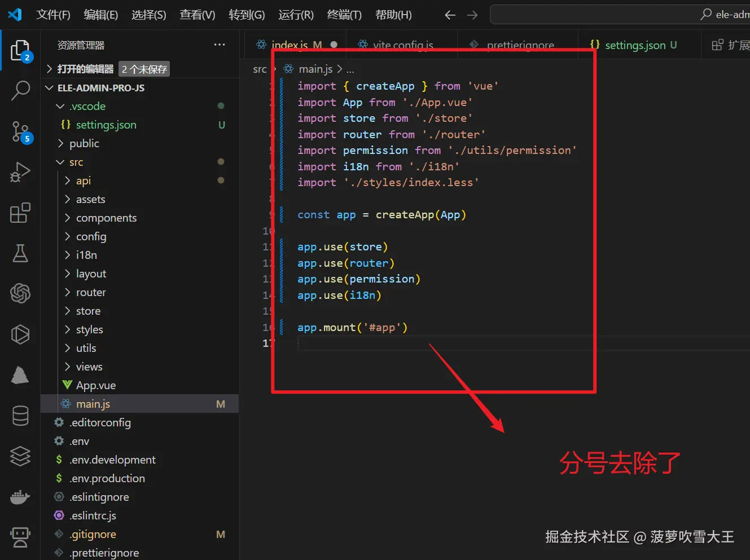Open the Search view in activity bar
Viewport: 750px width, 560px height.
[x=20, y=90]
